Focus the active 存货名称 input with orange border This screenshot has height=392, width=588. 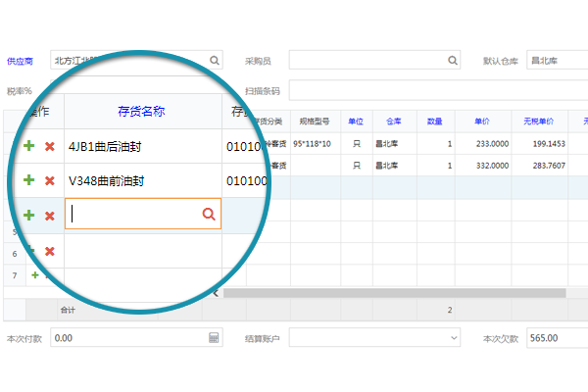(x=143, y=214)
